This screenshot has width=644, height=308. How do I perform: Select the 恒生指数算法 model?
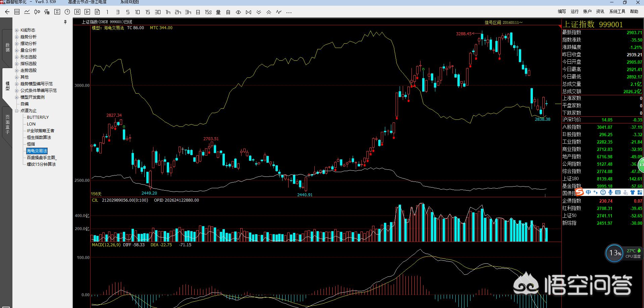click(x=39, y=138)
